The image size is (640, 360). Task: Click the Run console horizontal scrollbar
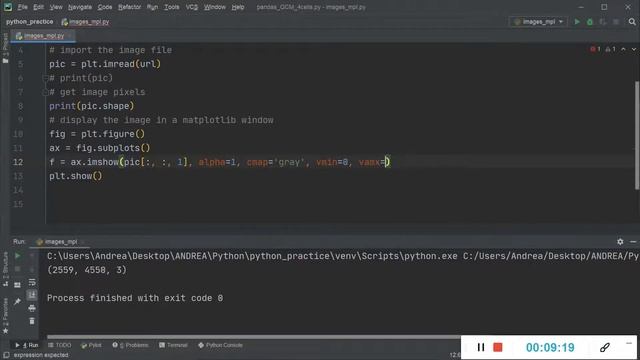(253, 337)
